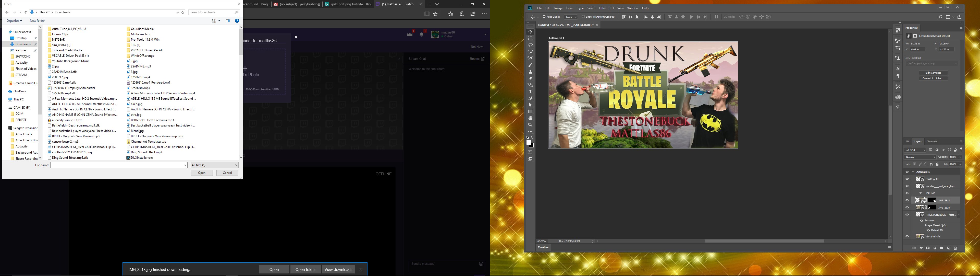Click Align Top Edges icon
The width and height of the screenshot is (980, 276).
point(623,17)
